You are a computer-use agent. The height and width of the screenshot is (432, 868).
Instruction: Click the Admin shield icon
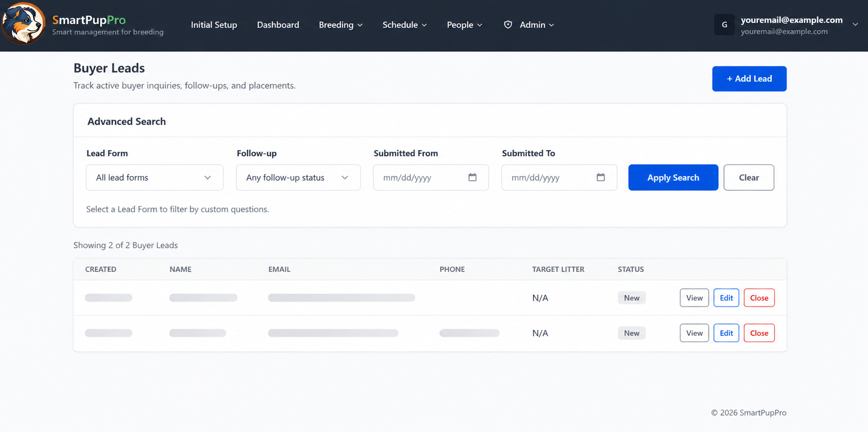click(508, 25)
